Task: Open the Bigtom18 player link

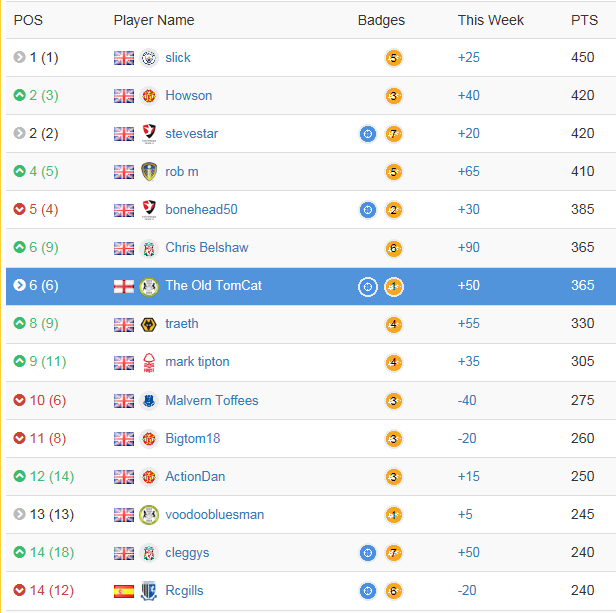Action: pyautogui.click(x=193, y=438)
